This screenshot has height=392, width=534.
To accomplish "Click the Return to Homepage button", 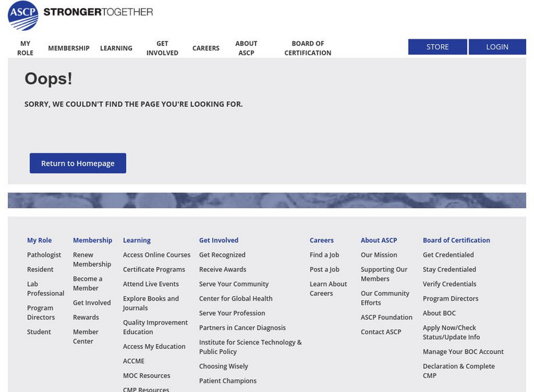I will (77, 163).
